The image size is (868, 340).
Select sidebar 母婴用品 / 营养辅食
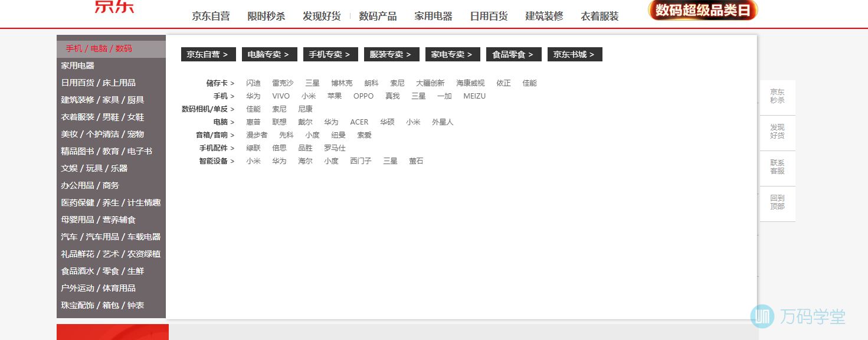[98, 220]
